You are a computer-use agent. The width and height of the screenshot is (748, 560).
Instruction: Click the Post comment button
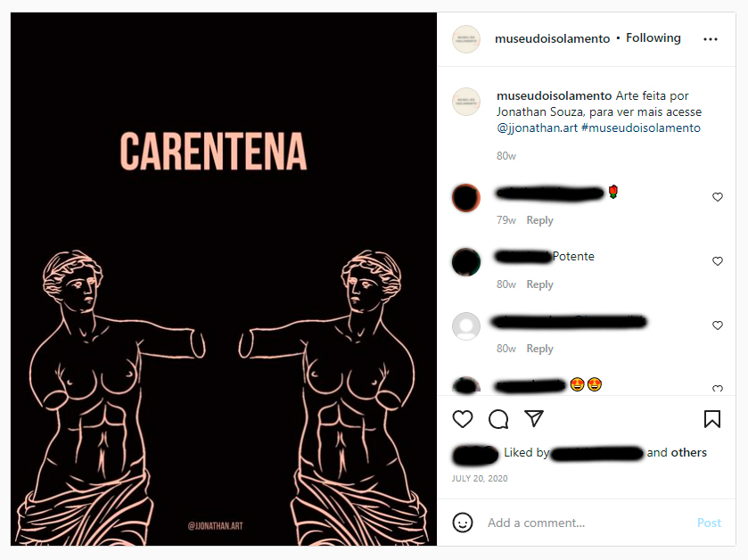coord(709,523)
